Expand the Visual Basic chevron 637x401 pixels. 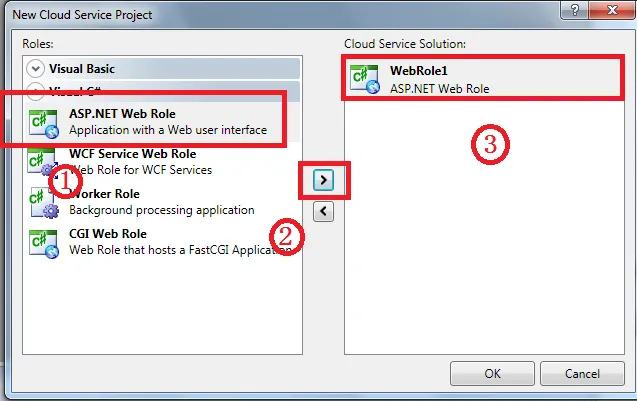pos(37,69)
